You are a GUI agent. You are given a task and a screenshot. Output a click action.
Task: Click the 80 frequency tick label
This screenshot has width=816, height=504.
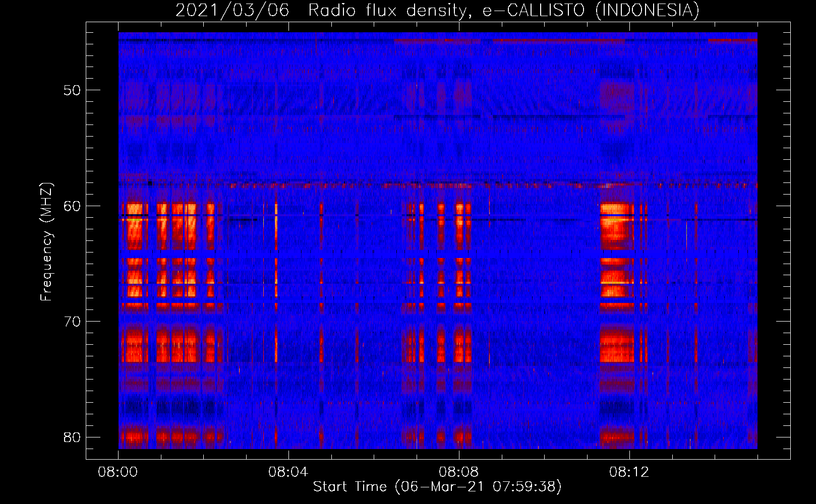[x=73, y=437]
